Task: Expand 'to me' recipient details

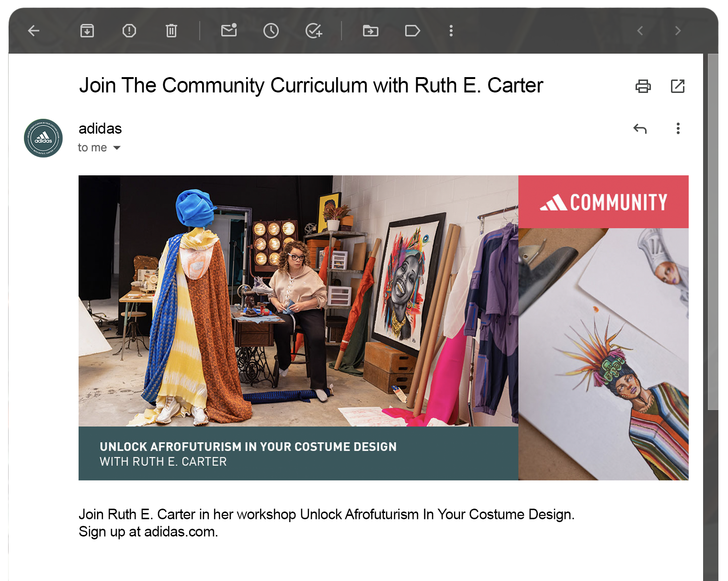Action: (117, 148)
